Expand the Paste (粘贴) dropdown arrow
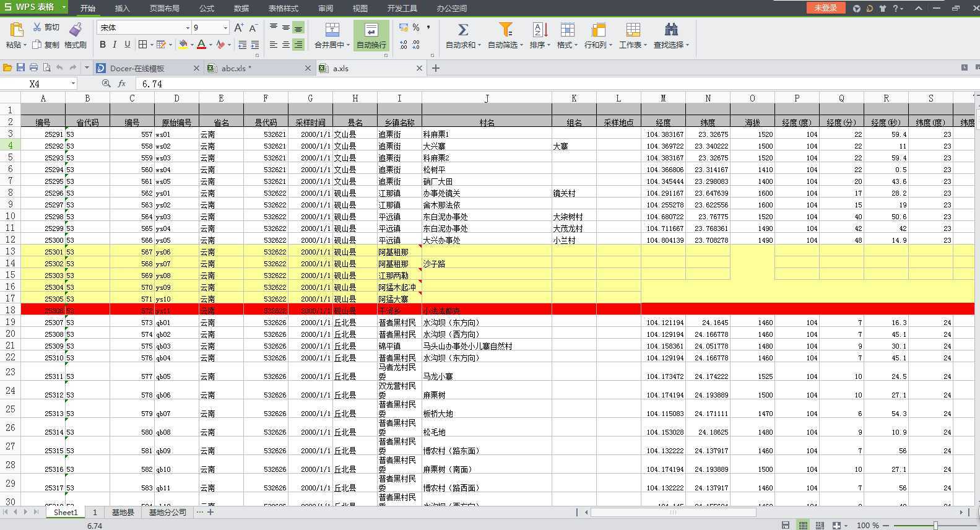Screen dimensions: 980x530 tap(25, 45)
